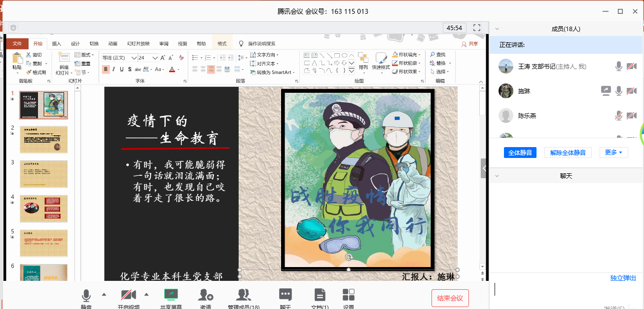Open audio options arrow beside microphone

[x=104, y=295]
